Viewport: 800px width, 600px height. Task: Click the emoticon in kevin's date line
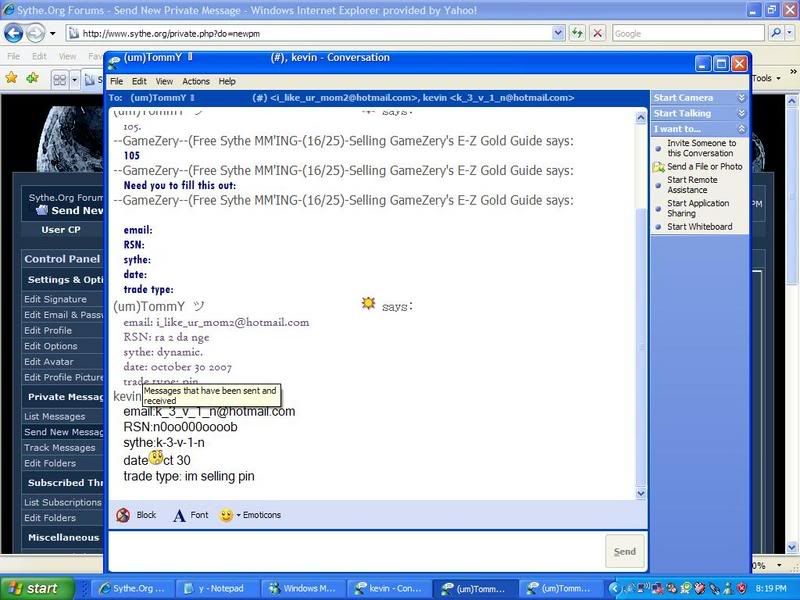tap(156, 457)
